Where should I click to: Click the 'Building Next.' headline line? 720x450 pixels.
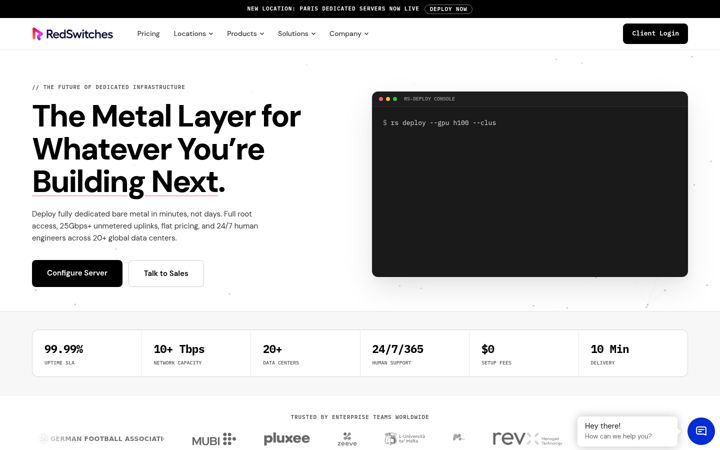[129, 182]
